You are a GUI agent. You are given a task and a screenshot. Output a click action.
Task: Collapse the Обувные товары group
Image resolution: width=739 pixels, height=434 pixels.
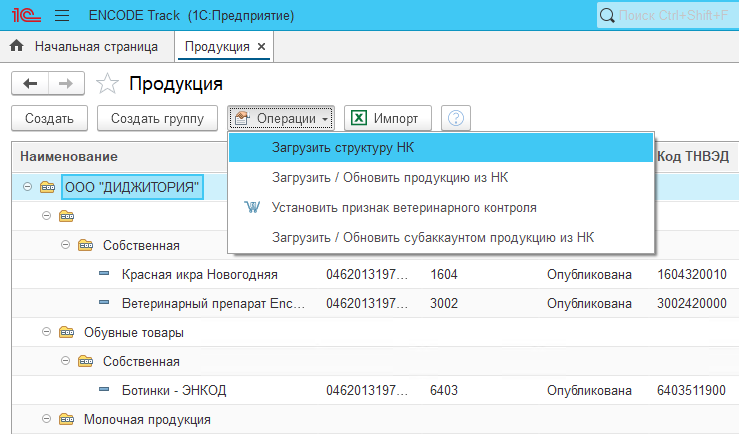pyautogui.click(x=46, y=332)
